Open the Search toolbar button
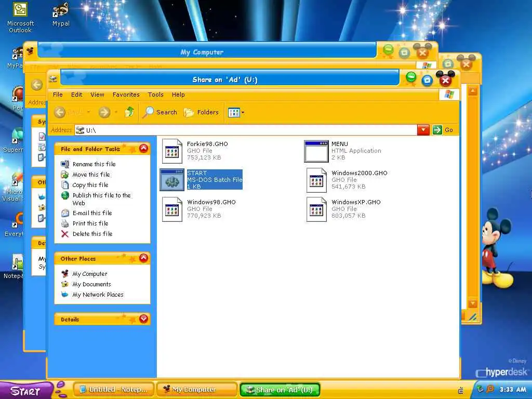Screen dimensions: 532x399 coord(160,112)
